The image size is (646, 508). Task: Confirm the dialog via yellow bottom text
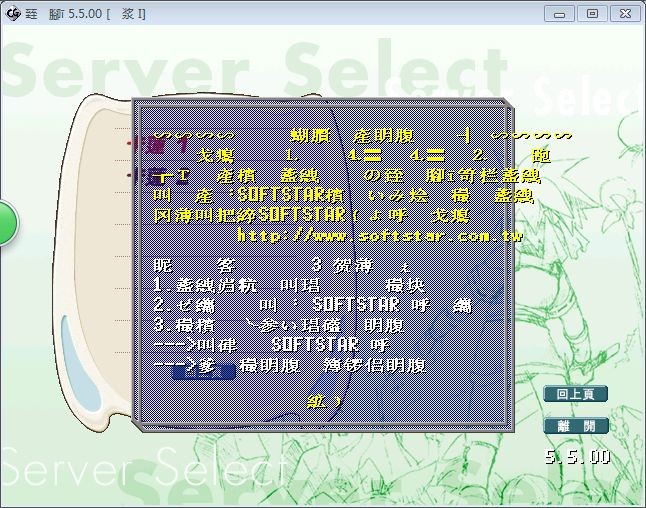coord(324,401)
